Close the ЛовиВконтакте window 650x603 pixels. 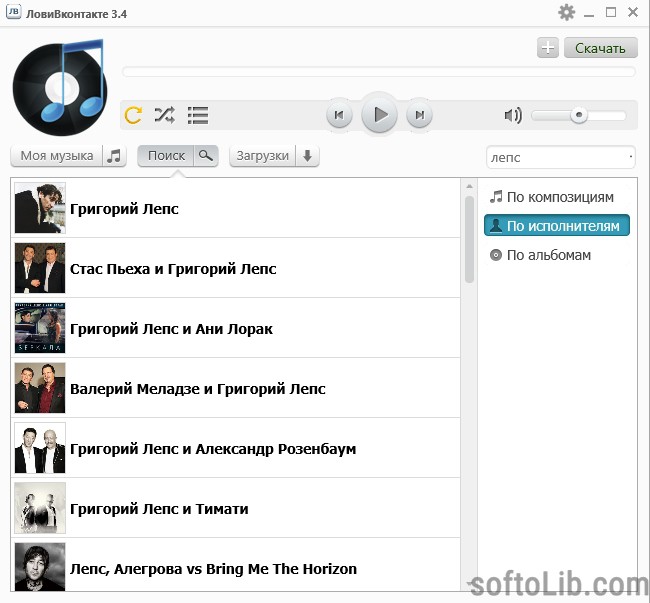tap(633, 12)
